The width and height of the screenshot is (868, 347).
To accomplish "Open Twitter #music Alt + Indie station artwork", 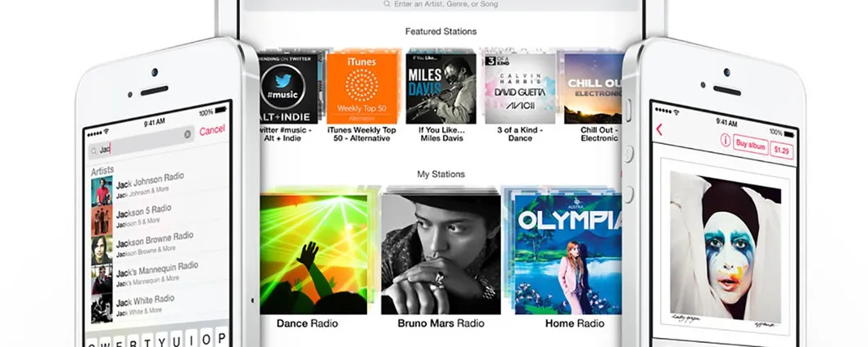I will [288, 88].
